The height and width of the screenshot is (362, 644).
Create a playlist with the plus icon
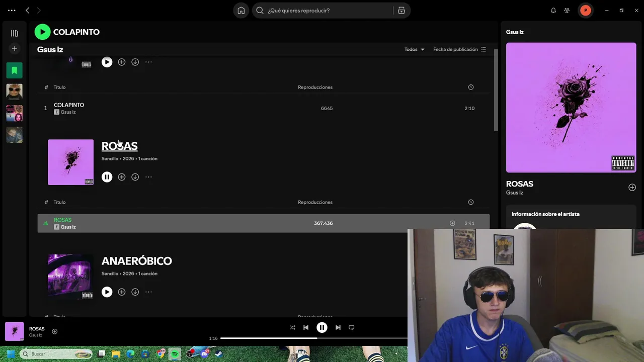pos(14,49)
